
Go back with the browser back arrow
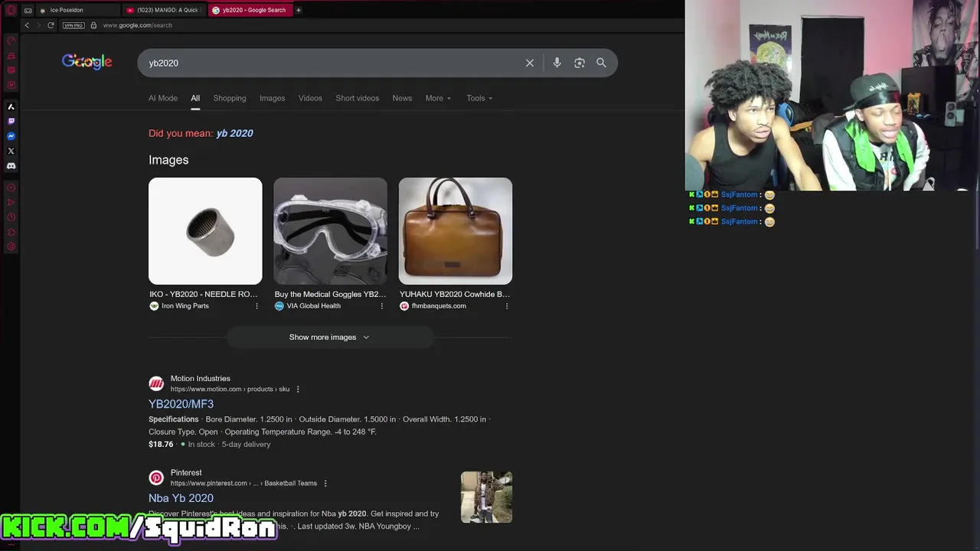27,25
